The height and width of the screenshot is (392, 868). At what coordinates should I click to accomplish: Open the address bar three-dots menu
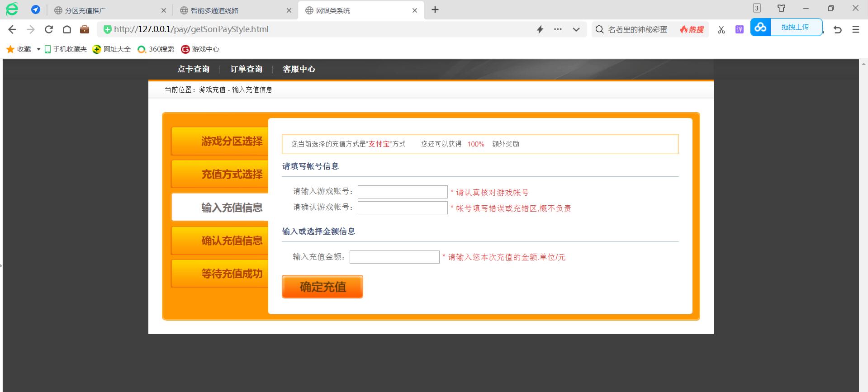point(558,29)
